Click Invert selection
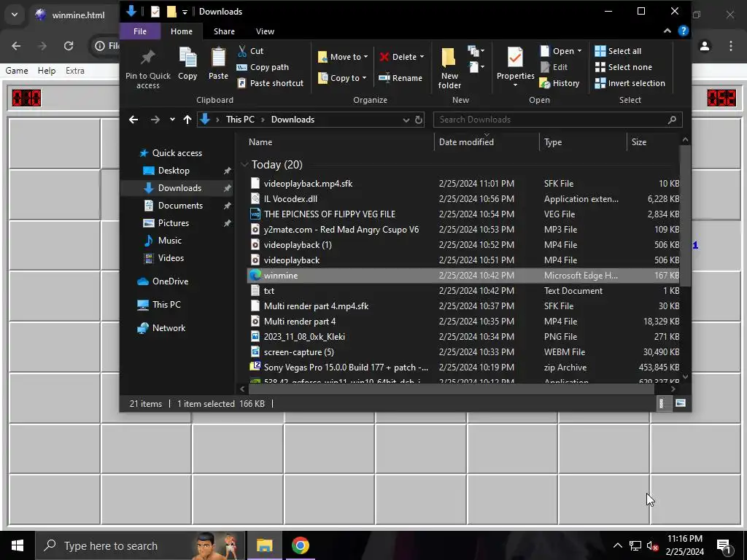747x560 pixels. 630,83
